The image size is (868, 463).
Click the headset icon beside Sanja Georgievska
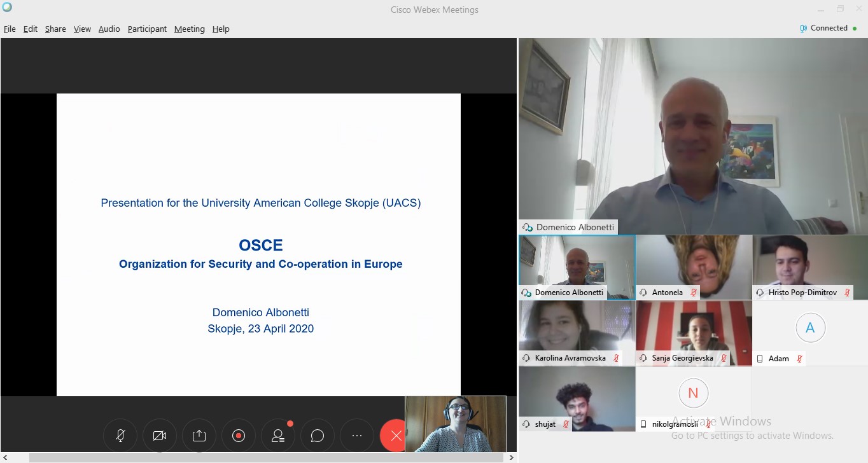(x=643, y=358)
